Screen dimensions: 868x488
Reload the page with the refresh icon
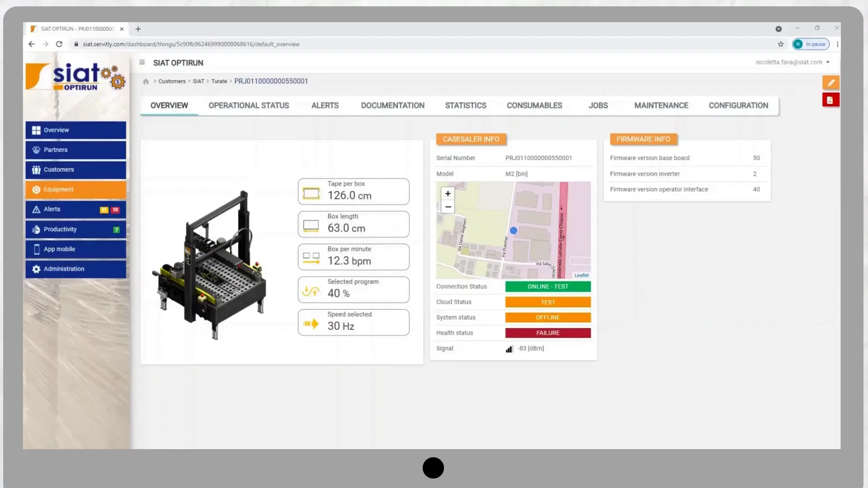click(x=59, y=44)
